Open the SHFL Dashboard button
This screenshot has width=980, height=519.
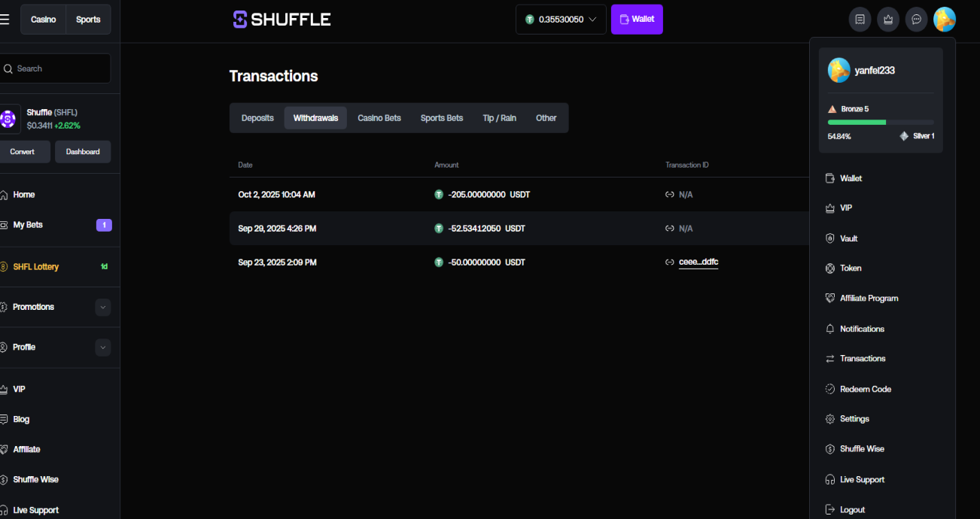pyautogui.click(x=83, y=152)
